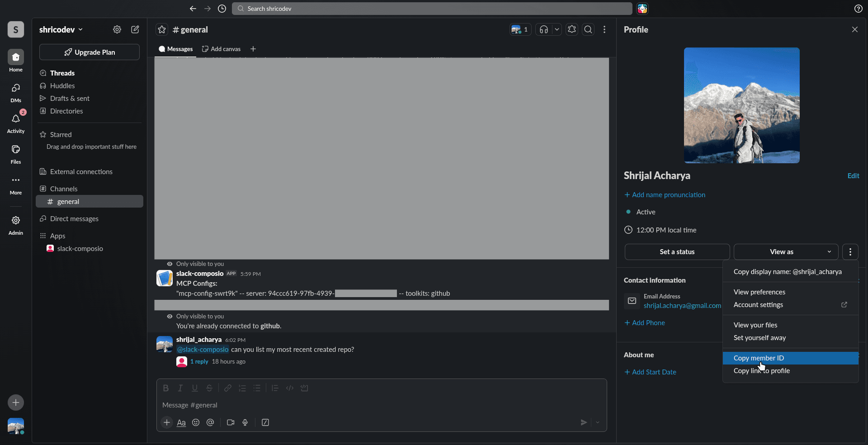This screenshot has height=445, width=868.
Task: Edit the Shrijal Acharya profile
Action: pos(853,176)
